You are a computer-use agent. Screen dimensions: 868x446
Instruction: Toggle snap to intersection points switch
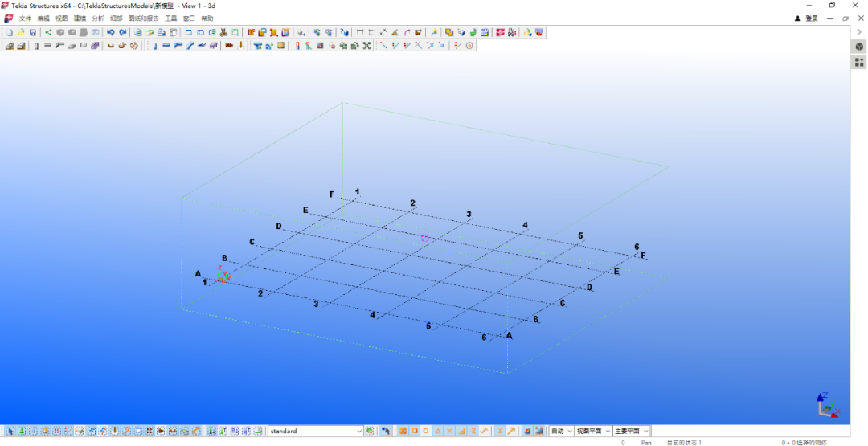point(449,431)
